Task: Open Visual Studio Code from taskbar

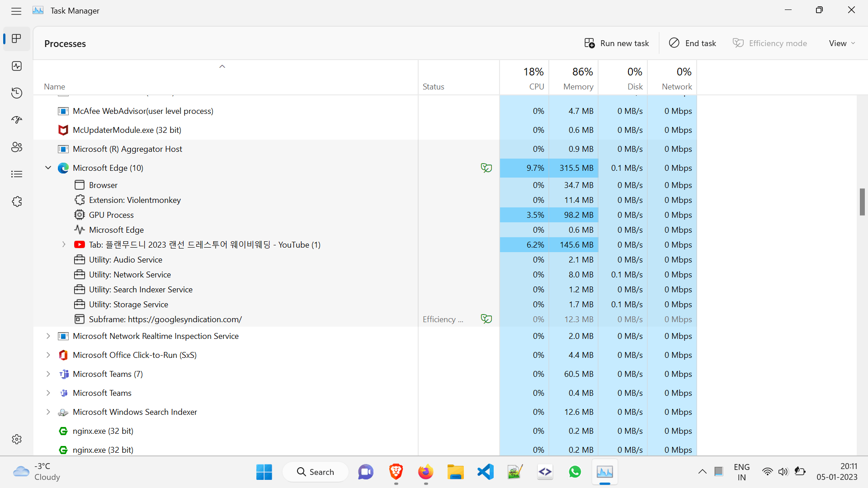Action: [486, 472]
